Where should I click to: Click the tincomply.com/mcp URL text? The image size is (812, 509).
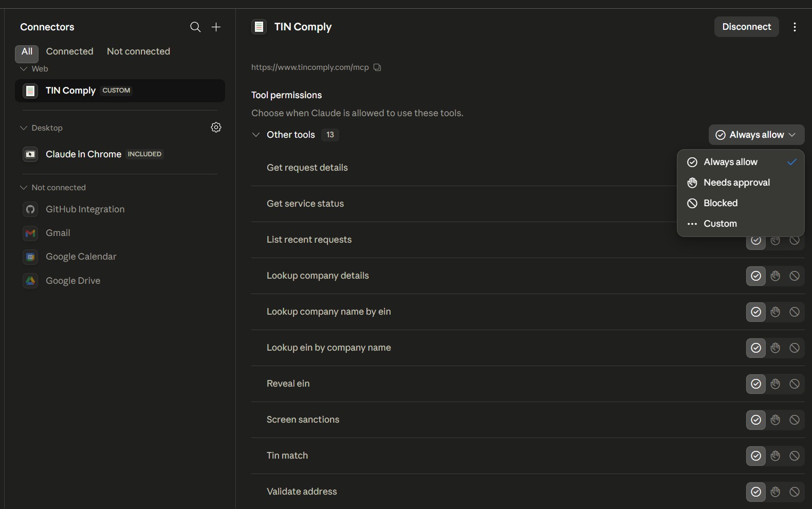coord(310,67)
